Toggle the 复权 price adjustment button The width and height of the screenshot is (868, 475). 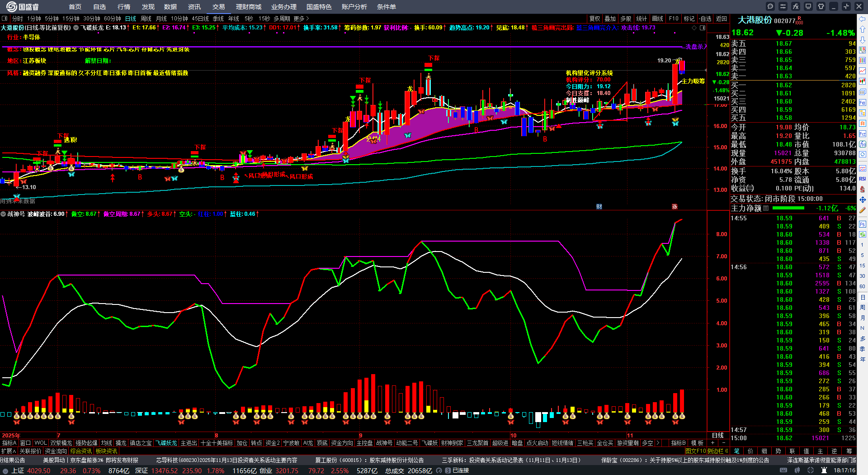coord(594,19)
